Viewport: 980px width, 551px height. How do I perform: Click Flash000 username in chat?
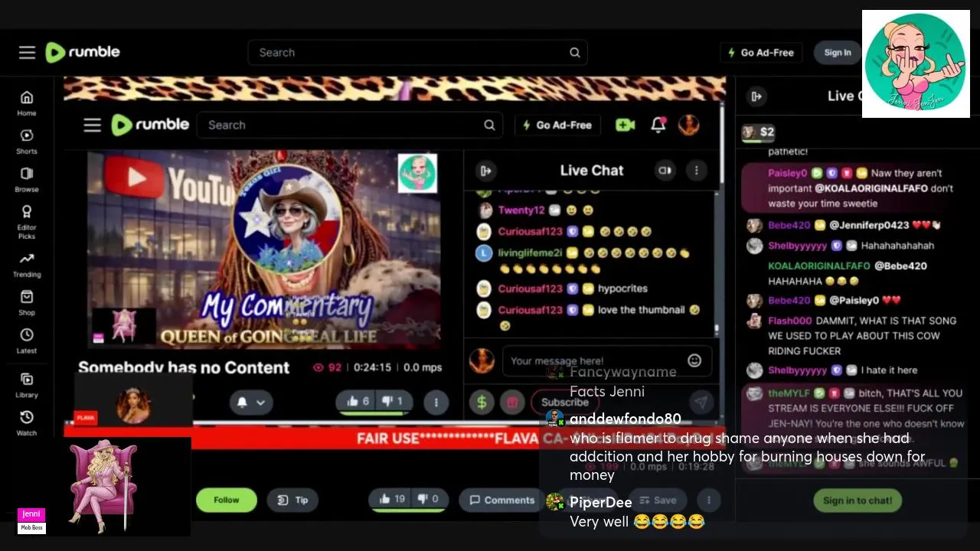tap(789, 321)
